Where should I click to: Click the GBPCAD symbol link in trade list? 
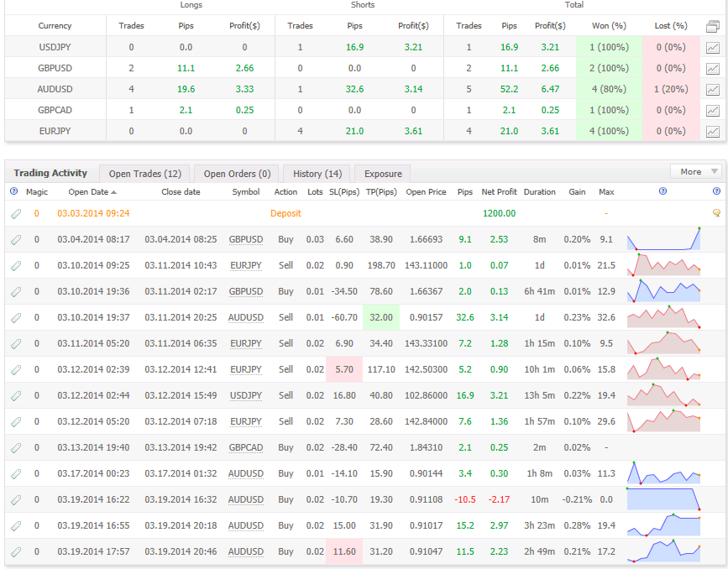[246, 448]
